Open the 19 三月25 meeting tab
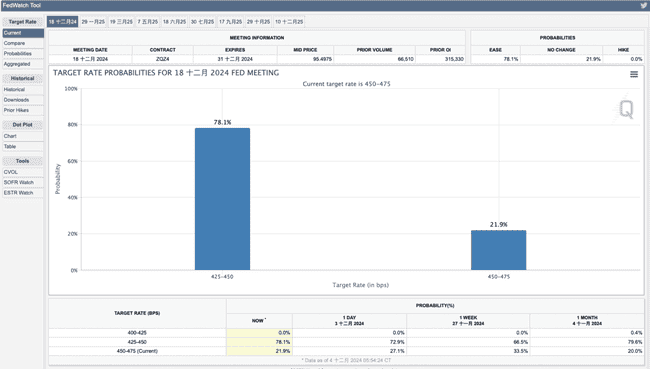Screen dimensions: 650x369 coord(121,22)
